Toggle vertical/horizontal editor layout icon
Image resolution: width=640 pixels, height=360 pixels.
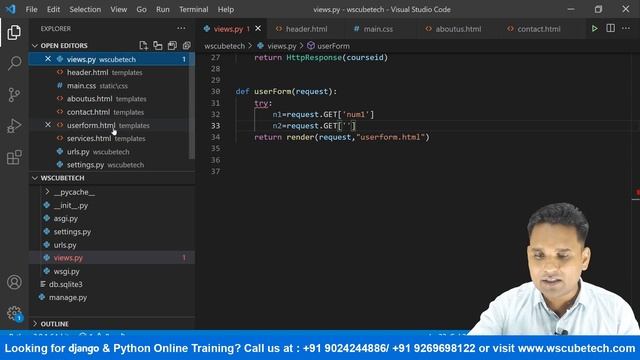pyautogui.click(x=158, y=45)
